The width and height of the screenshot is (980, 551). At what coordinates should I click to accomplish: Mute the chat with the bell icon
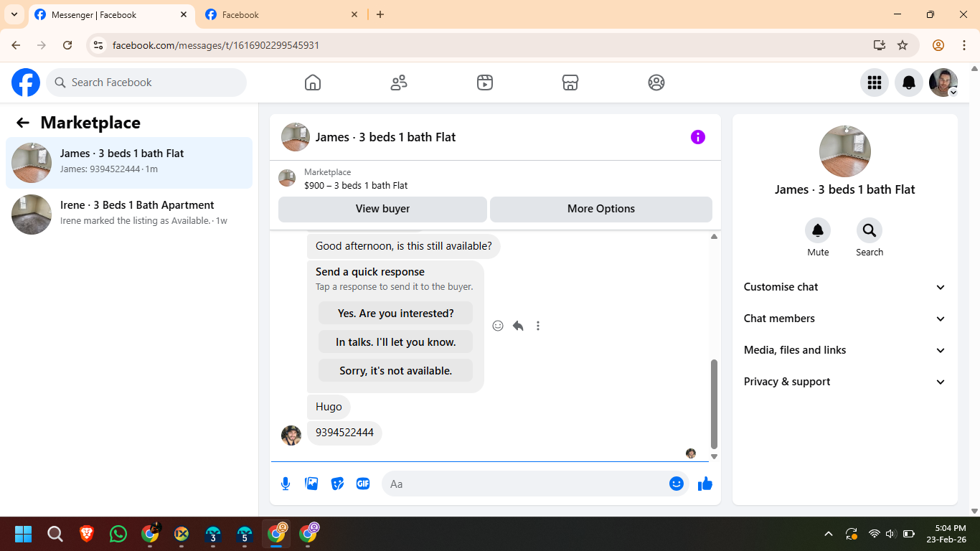coord(818,230)
